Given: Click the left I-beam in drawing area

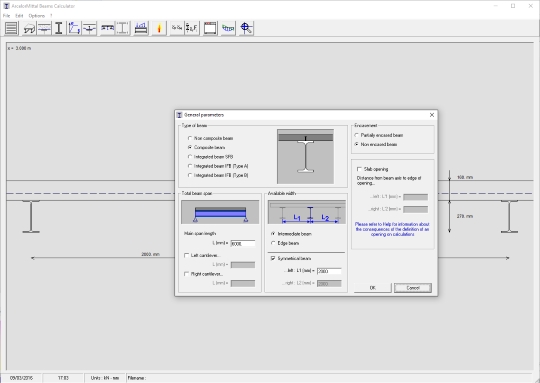Looking at the screenshot, I should (31, 216).
